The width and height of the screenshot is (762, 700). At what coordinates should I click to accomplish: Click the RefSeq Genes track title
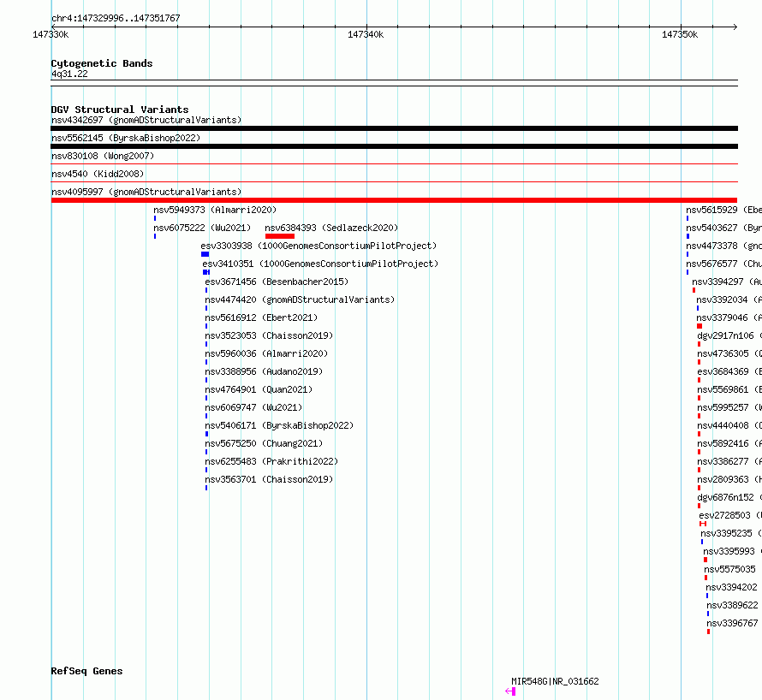point(86,671)
